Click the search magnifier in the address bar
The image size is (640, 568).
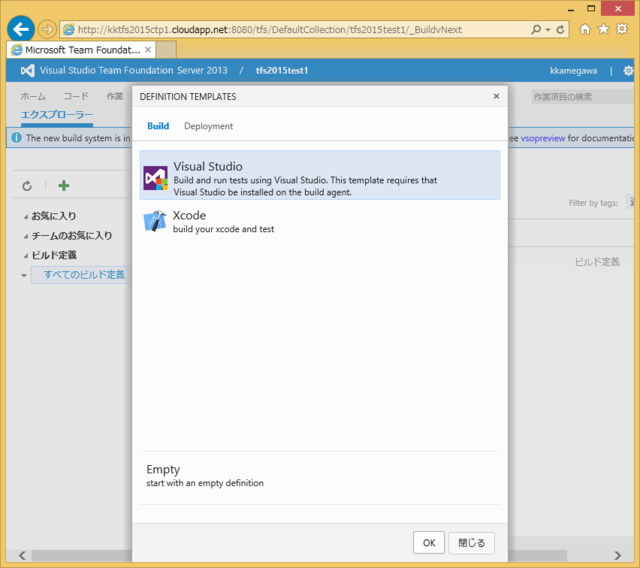point(536,29)
